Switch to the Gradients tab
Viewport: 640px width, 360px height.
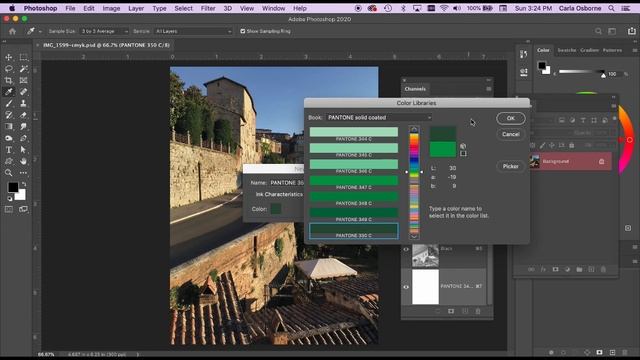[589, 50]
